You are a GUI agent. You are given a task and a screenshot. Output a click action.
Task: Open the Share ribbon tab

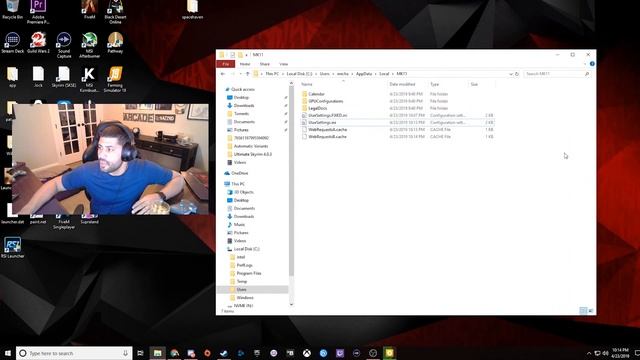pos(264,64)
